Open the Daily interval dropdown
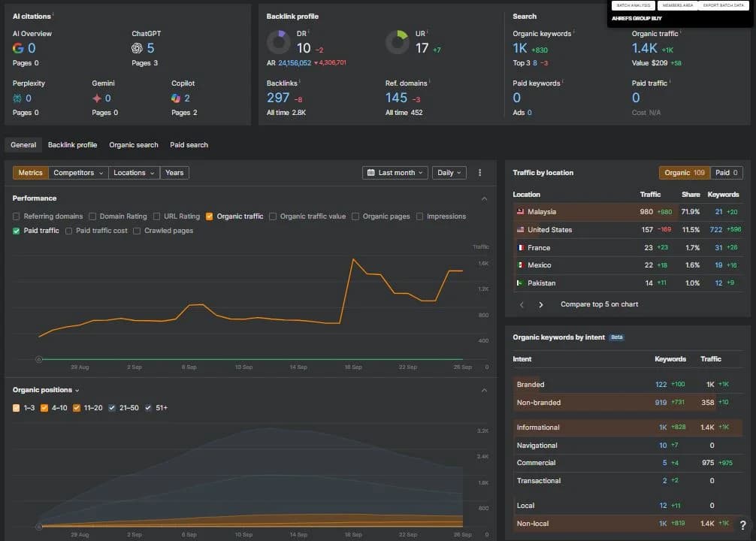The height and width of the screenshot is (541, 756). coord(449,173)
